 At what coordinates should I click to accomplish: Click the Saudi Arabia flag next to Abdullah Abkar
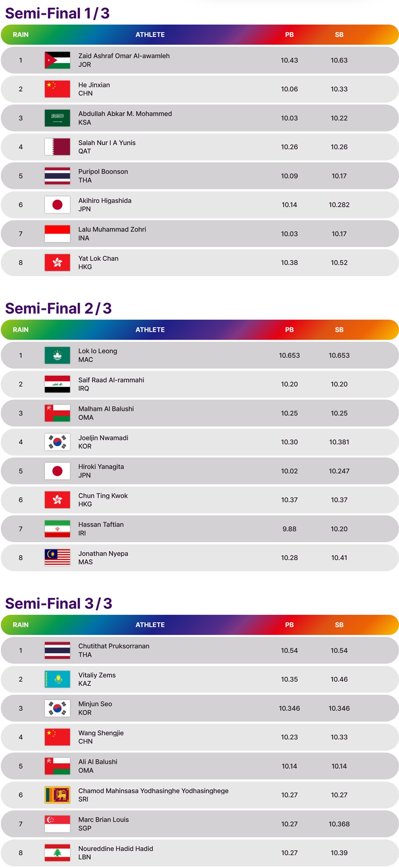click(x=57, y=118)
